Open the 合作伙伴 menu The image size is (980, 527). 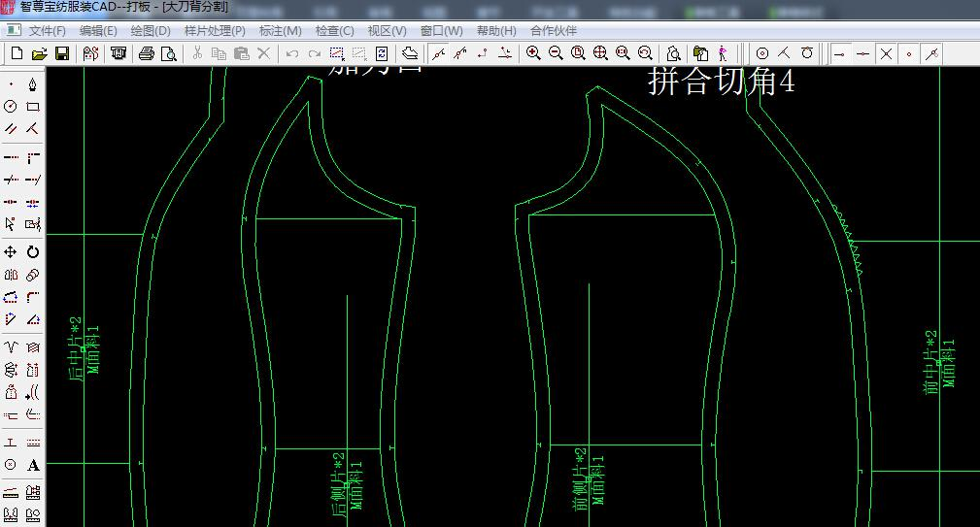[x=553, y=31]
